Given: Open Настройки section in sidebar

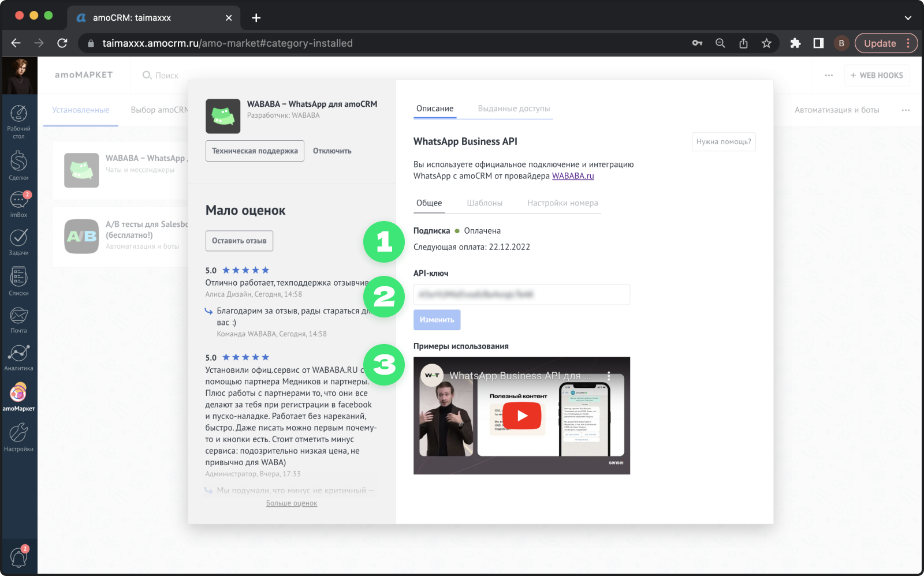Looking at the screenshot, I should pos(18,437).
